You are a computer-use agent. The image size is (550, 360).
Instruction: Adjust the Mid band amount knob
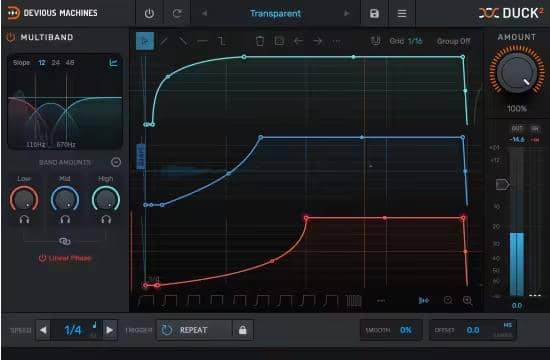65,199
